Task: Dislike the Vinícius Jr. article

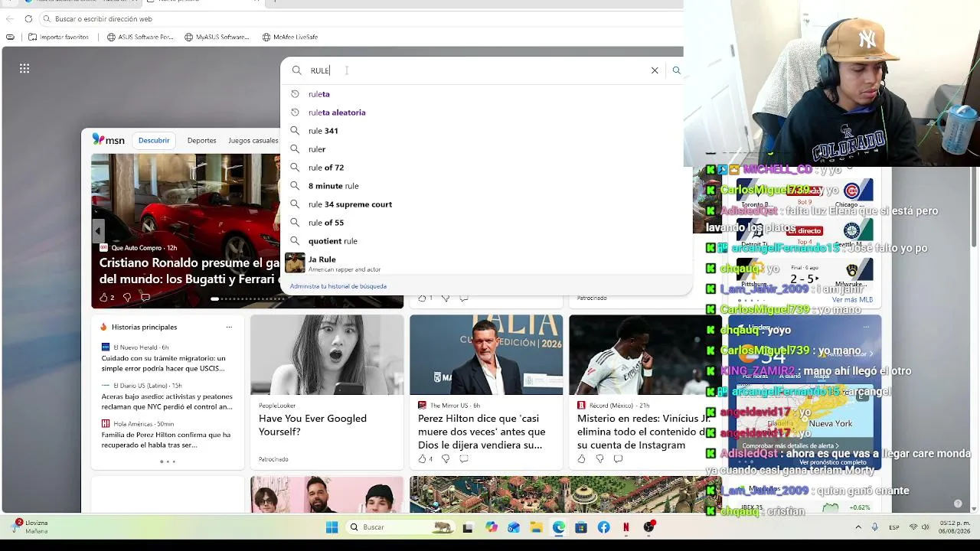Action: (599, 459)
